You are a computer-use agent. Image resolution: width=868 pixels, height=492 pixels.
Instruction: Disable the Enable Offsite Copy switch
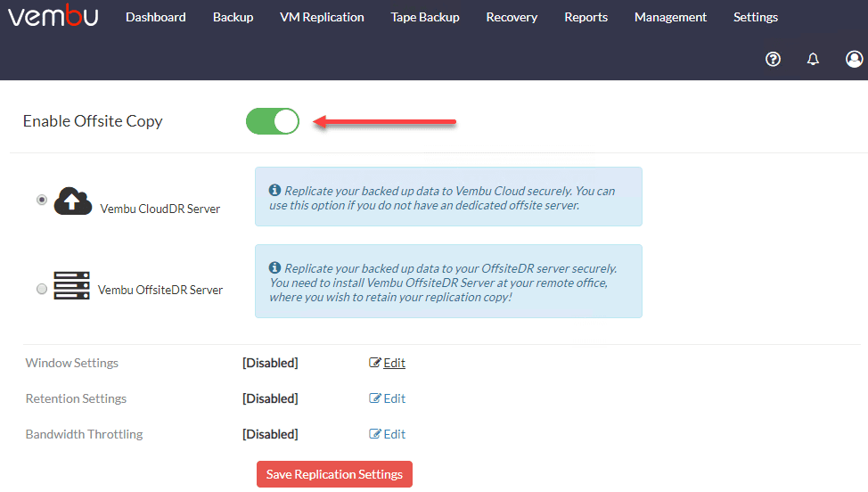(x=273, y=121)
